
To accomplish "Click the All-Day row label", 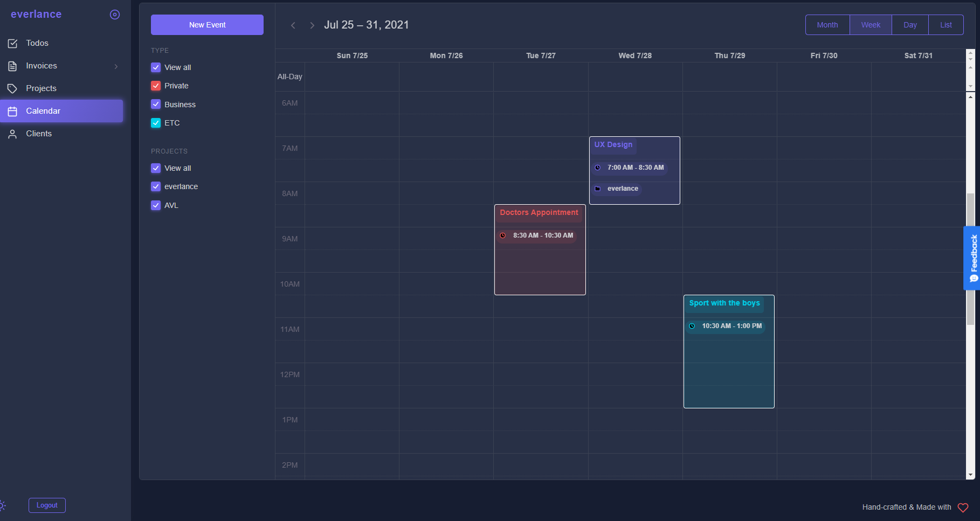I will tap(289, 77).
